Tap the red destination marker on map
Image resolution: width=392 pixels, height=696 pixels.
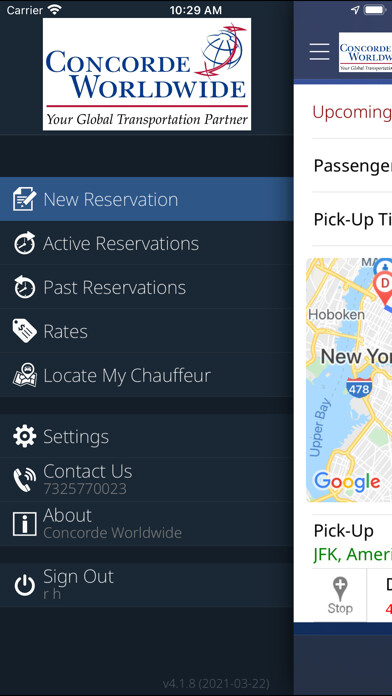[384, 286]
